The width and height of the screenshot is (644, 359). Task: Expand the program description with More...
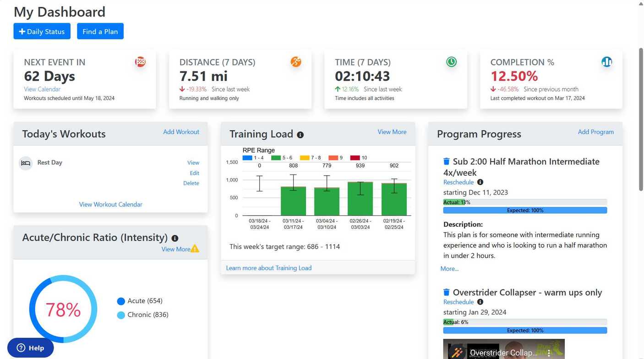pos(449,269)
